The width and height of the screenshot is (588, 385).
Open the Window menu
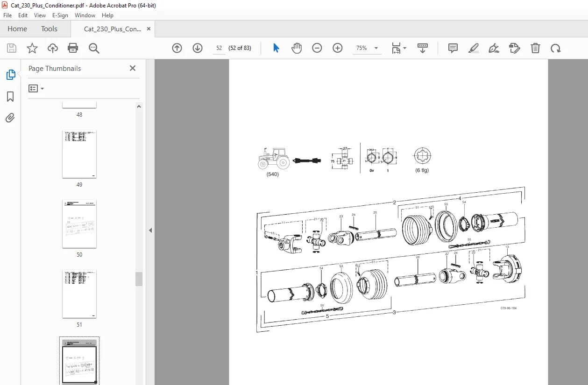[x=85, y=15]
